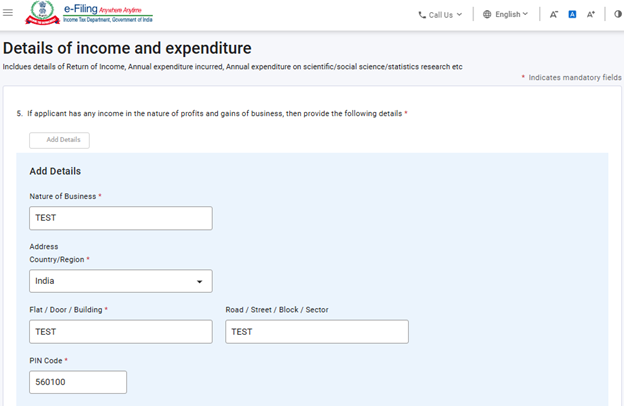Click the Add Details section heading
624x406 pixels.
click(x=55, y=171)
